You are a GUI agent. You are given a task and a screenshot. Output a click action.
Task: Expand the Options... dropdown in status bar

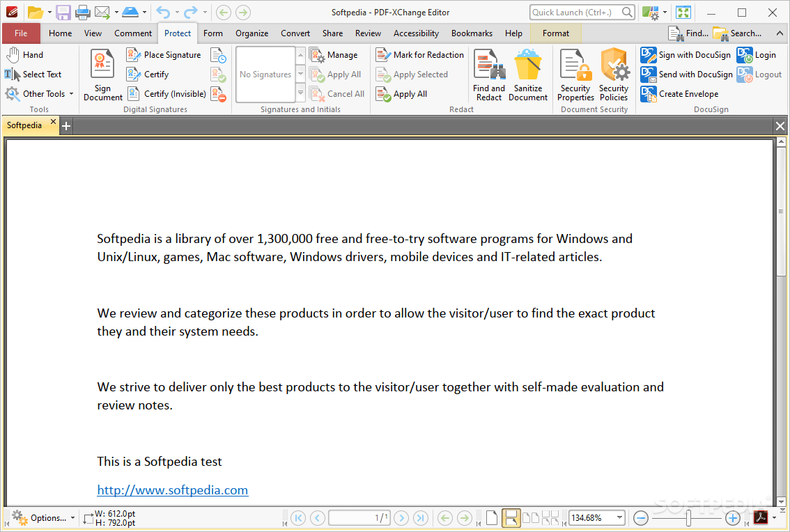[x=73, y=518]
